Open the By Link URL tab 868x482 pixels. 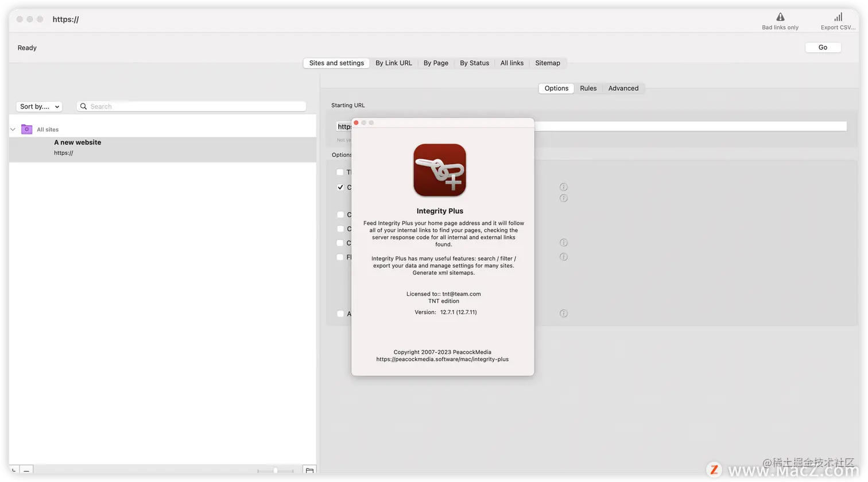pyautogui.click(x=394, y=63)
